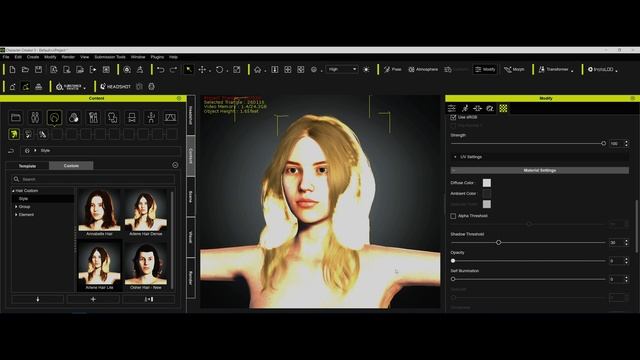Viewport: 640px width, 360px height.
Task: Expand the Group tree node
Action: click(x=16, y=207)
